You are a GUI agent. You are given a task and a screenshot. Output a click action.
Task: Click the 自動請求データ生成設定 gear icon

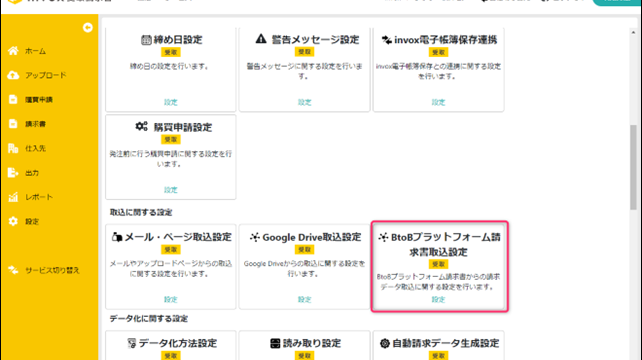[384, 343]
